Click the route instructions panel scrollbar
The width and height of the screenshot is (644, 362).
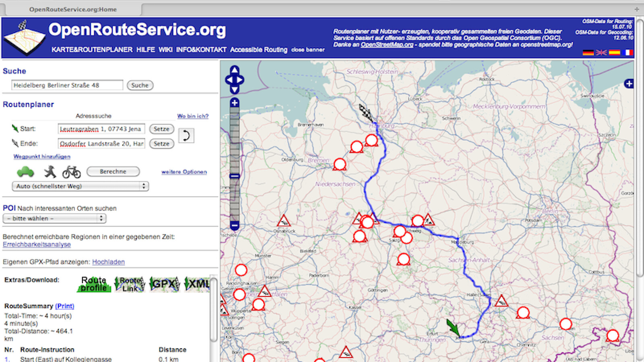click(214, 310)
